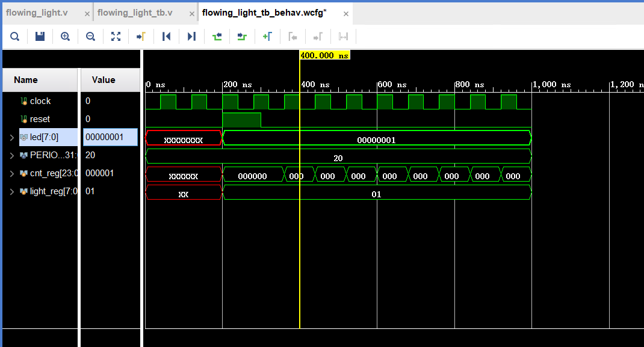
Task: Click the led value 00000001 cell
Action: tap(111, 137)
